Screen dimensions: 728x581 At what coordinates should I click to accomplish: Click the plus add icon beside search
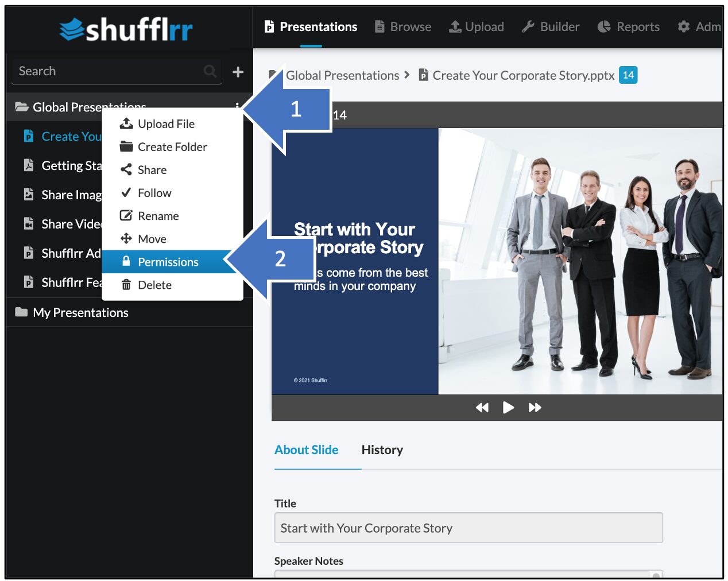click(238, 72)
